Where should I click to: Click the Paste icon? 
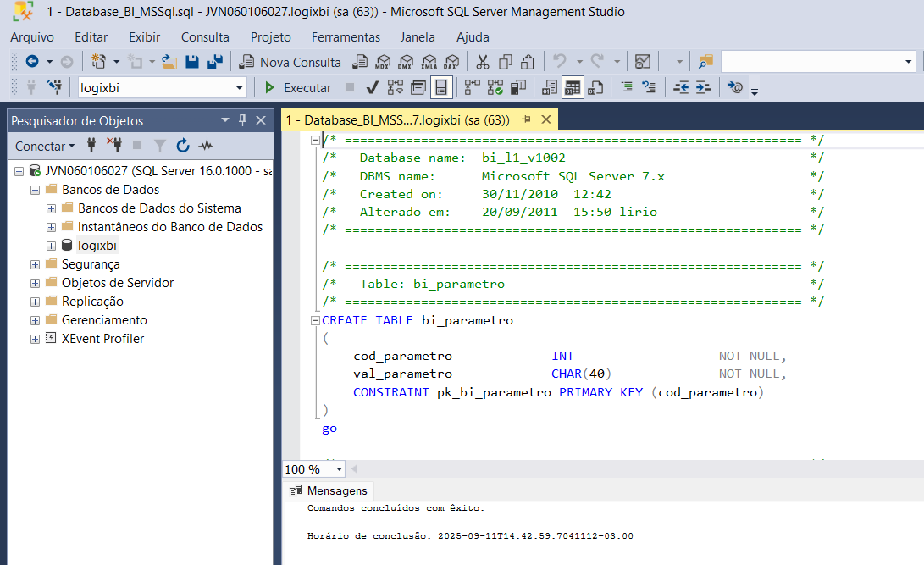pos(528,62)
